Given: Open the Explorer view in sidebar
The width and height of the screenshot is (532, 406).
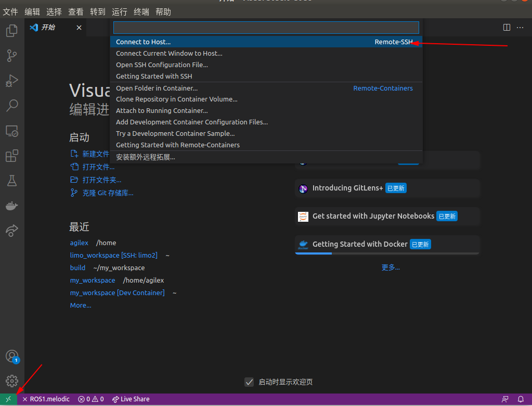Looking at the screenshot, I should tap(11, 31).
